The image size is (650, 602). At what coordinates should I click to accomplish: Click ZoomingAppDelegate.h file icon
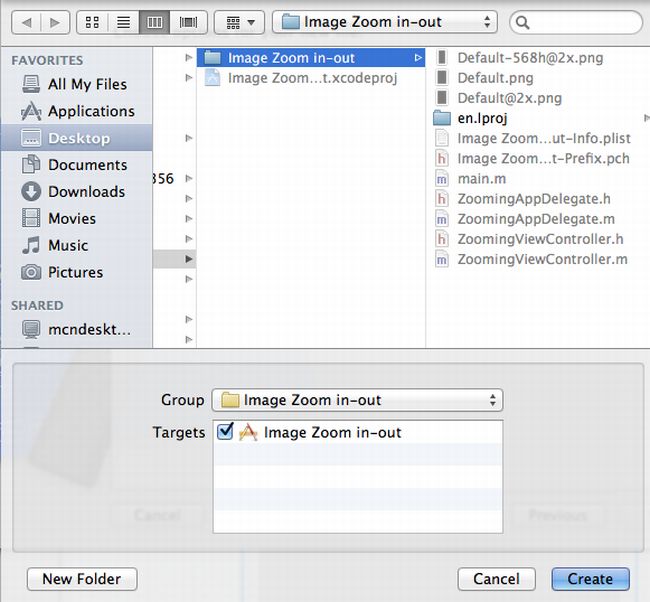[x=442, y=199]
